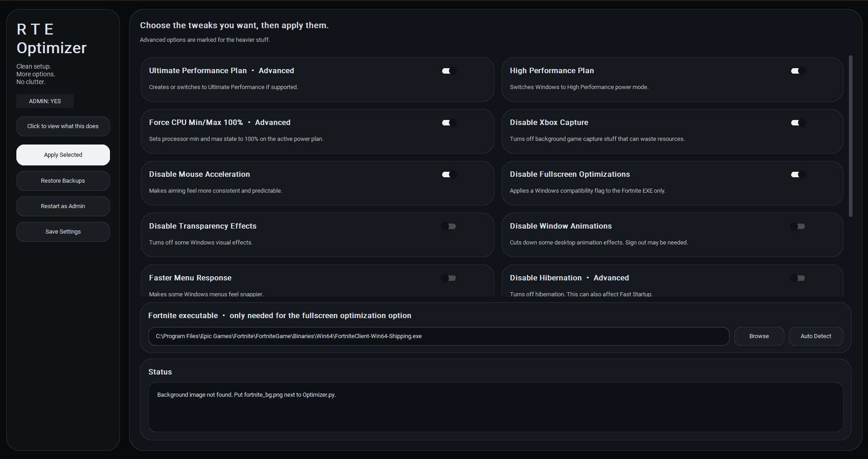Toggle the High Performance Plan switch
This screenshot has height=459, width=868.
click(x=798, y=71)
